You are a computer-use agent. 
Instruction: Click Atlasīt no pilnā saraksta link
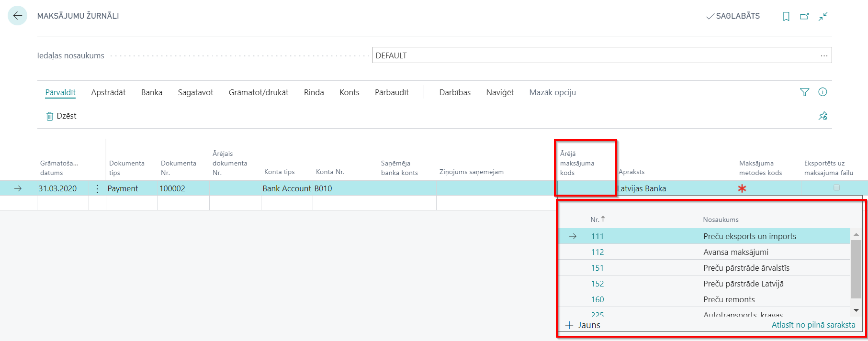point(813,325)
